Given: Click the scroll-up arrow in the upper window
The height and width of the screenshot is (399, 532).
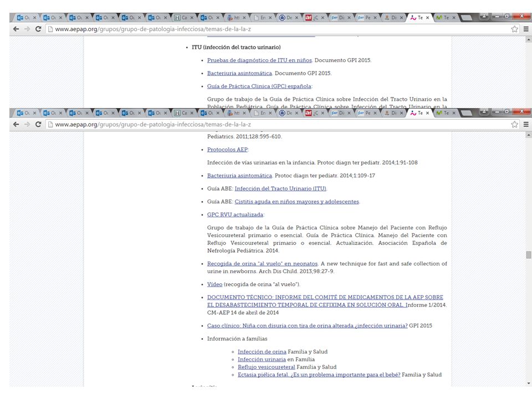Looking at the screenshot, I should [529, 40].
